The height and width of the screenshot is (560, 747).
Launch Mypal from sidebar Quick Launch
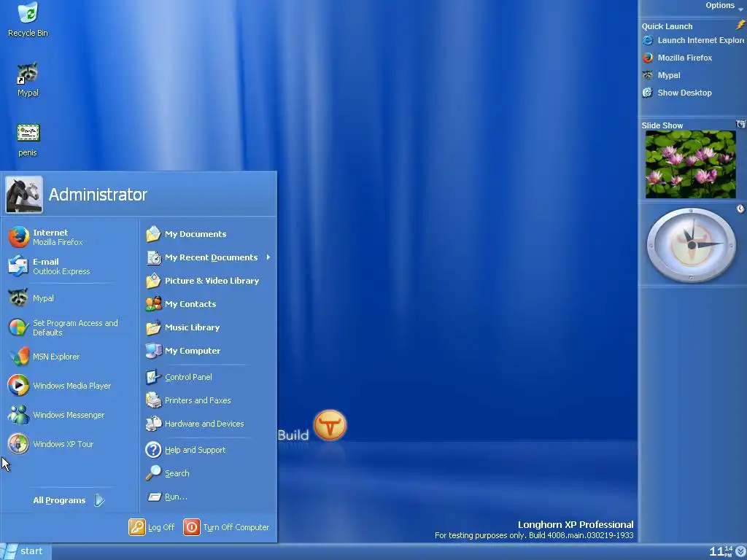point(662,75)
